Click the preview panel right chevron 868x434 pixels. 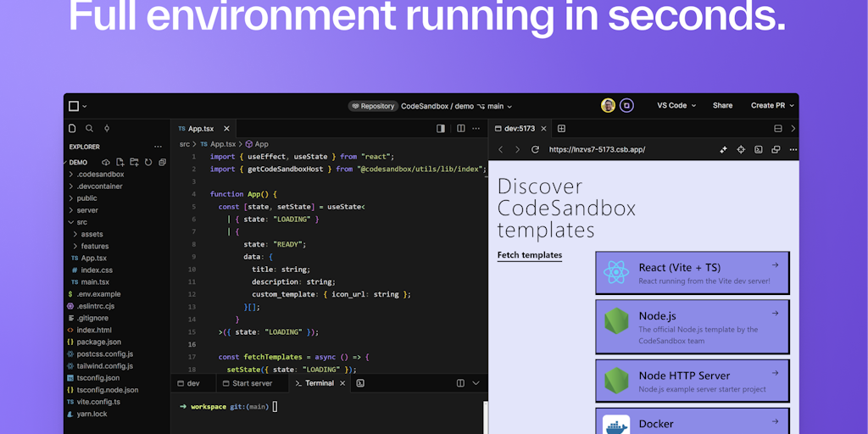pyautogui.click(x=793, y=129)
